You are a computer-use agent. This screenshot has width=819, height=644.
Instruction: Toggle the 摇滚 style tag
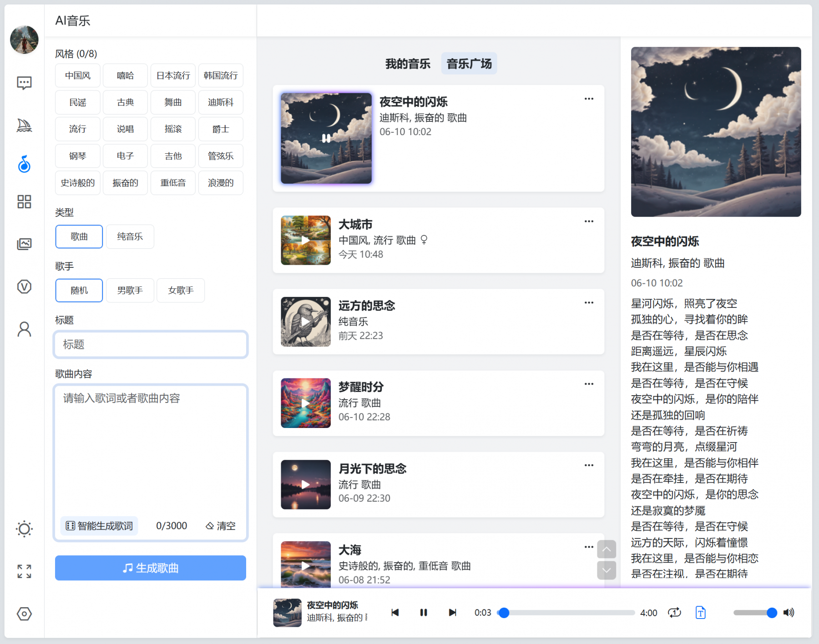pos(173,129)
